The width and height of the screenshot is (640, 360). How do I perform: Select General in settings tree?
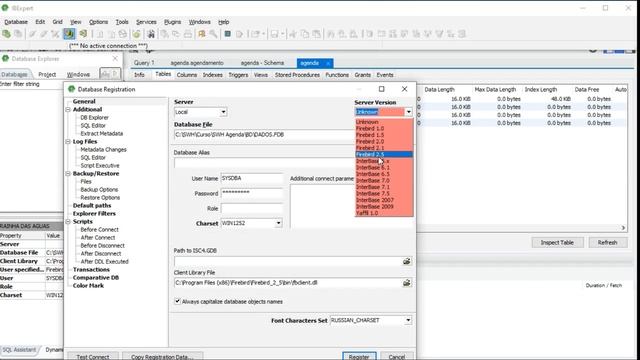[84, 101]
